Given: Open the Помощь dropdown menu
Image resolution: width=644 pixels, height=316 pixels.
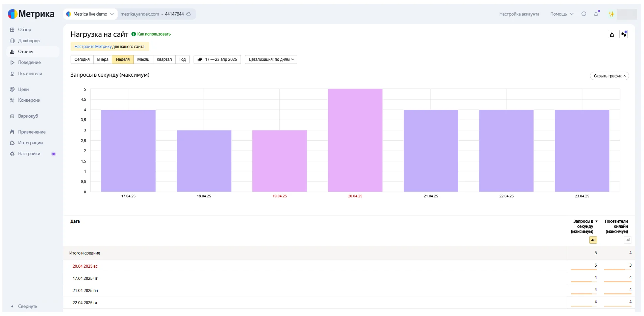Looking at the screenshot, I should (x=562, y=14).
